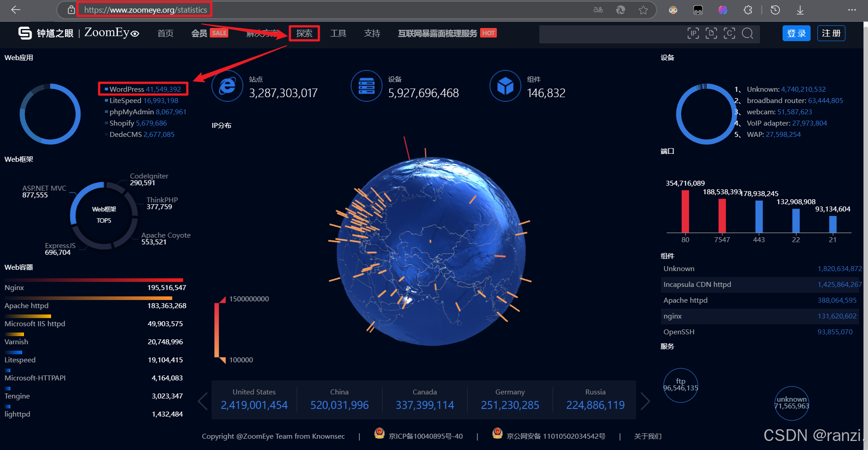
Task: Select the Russia 224,886,119 card
Action: [595, 400]
